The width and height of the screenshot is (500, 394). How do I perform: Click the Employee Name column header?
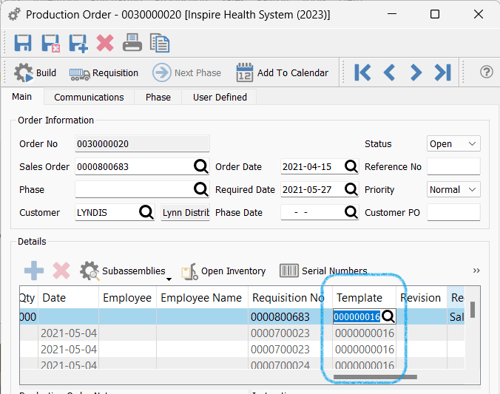202,298
